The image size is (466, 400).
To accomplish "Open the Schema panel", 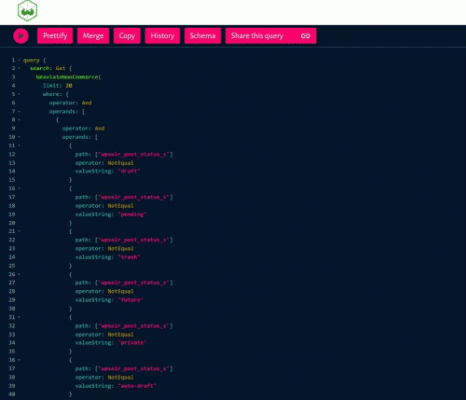I will (x=202, y=36).
